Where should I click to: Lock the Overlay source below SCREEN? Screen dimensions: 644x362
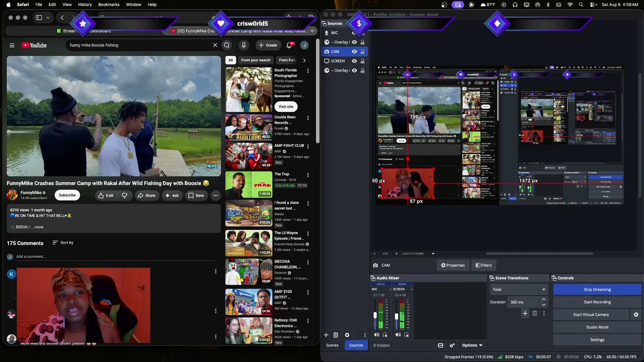tap(362, 70)
